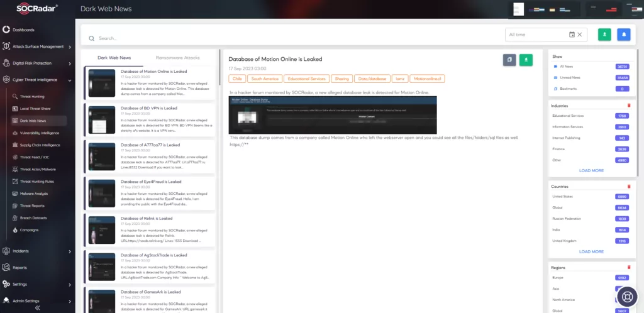Click the Settings gear icon

click(x=6, y=284)
